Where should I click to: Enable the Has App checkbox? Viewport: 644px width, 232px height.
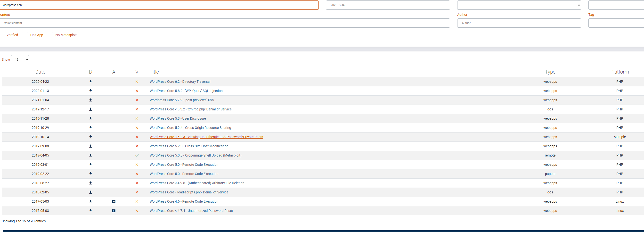[x=25, y=35]
